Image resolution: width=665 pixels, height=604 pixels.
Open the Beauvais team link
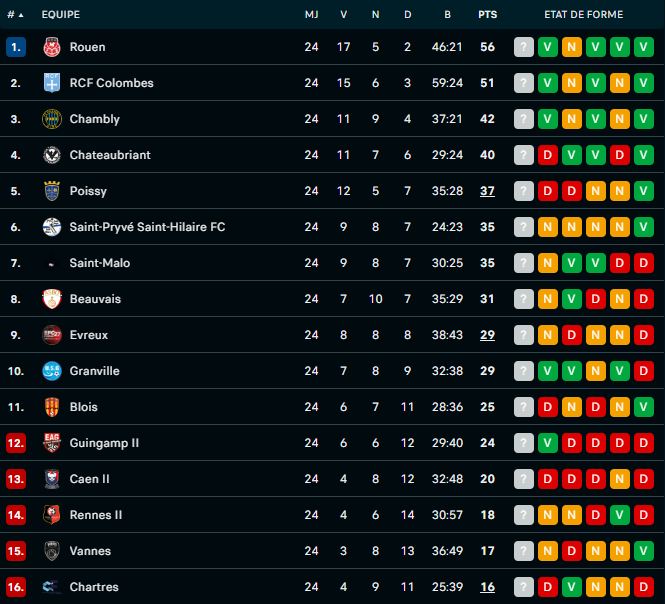[x=94, y=299]
